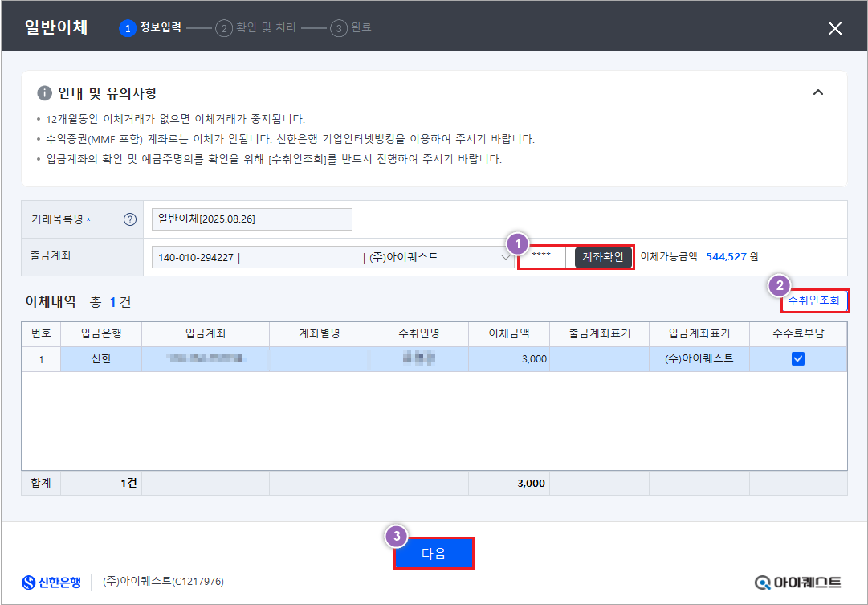868x605 pixels.
Task: Click the account password field
Action: click(x=542, y=257)
